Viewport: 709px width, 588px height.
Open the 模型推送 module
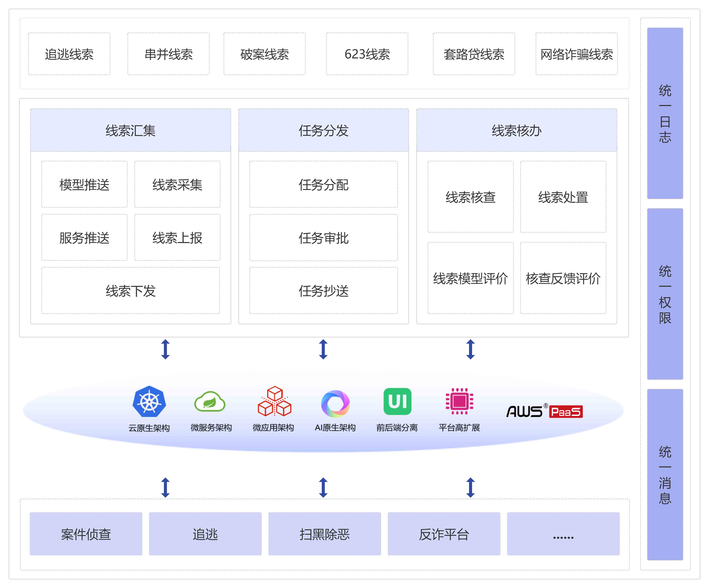(84, 184)
